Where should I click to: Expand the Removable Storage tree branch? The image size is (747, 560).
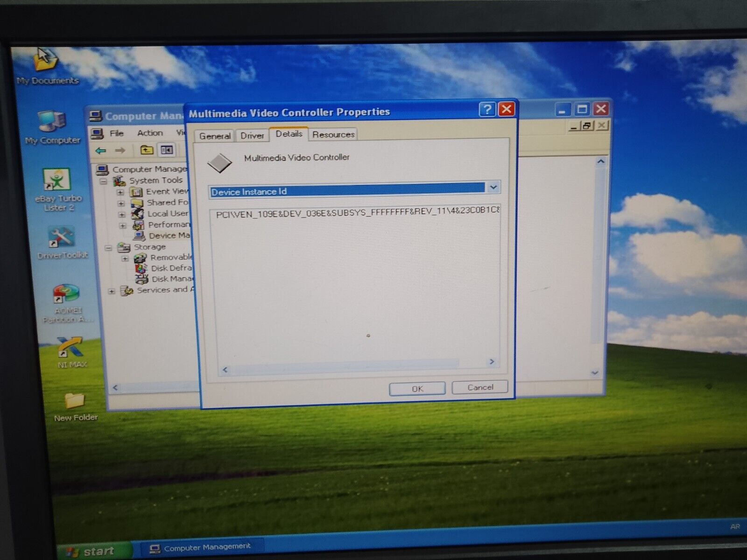point(125,259)
